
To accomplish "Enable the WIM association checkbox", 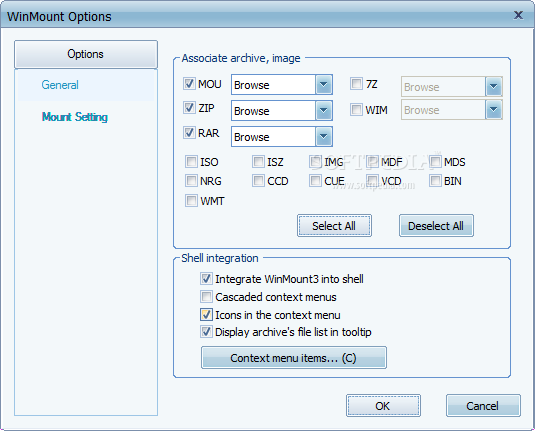I will coord(356,110).
